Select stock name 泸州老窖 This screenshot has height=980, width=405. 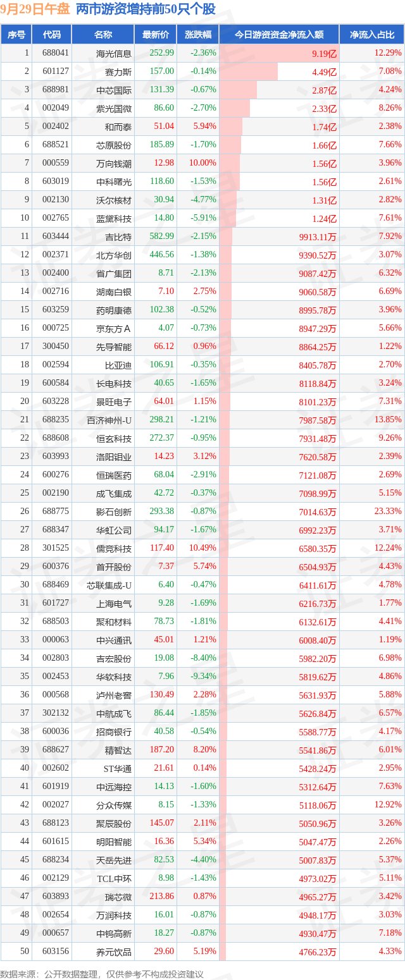(x=114, y=695)
